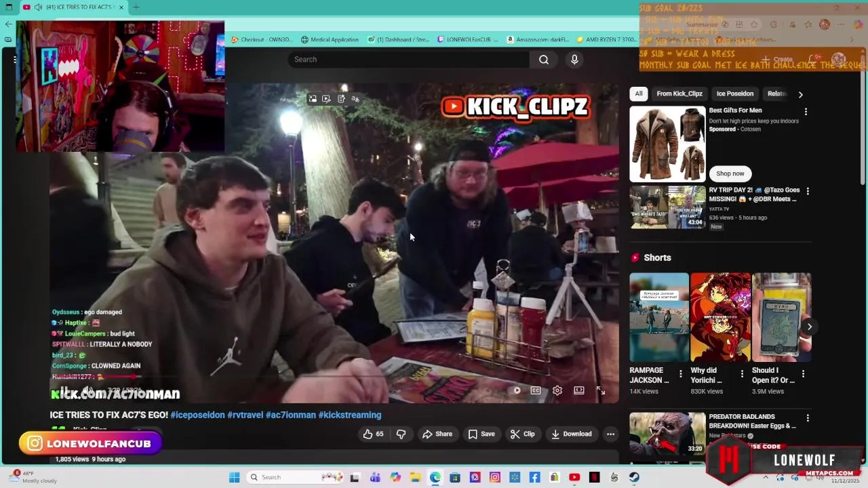Dislike the video with thumbs down
This screenshot has width=868, height=488.
401,434
